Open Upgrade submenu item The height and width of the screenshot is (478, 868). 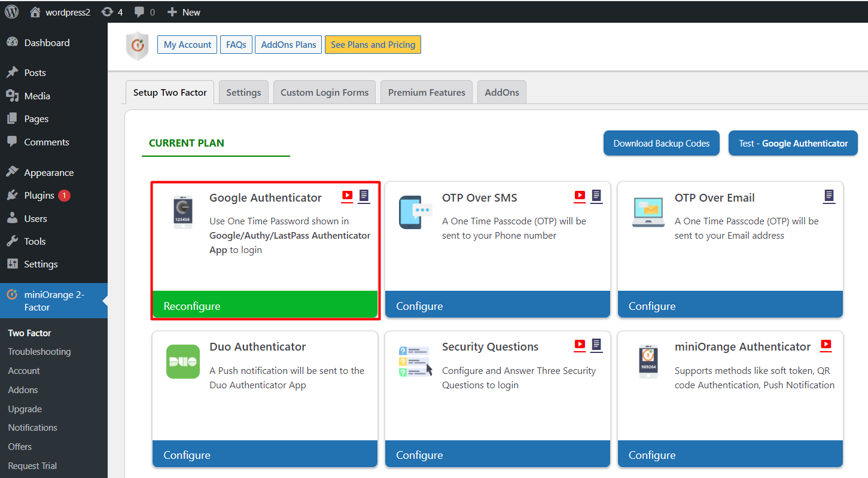[x=25, y=409]
